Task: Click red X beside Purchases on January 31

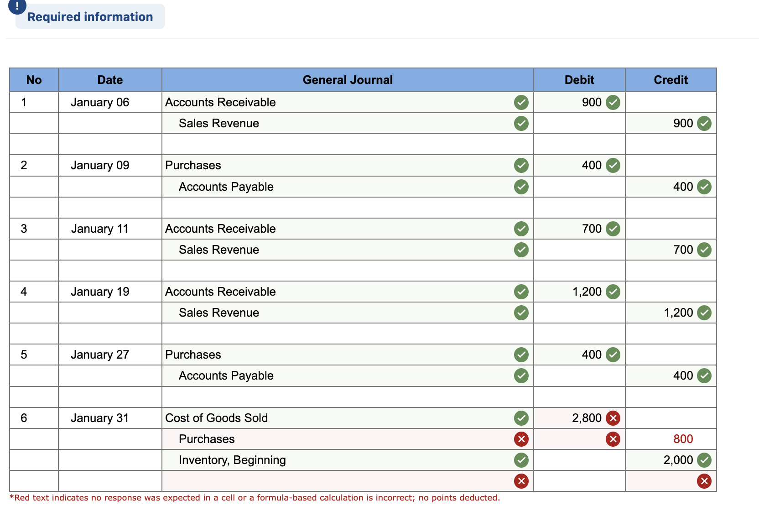Action: pos(521,439)
